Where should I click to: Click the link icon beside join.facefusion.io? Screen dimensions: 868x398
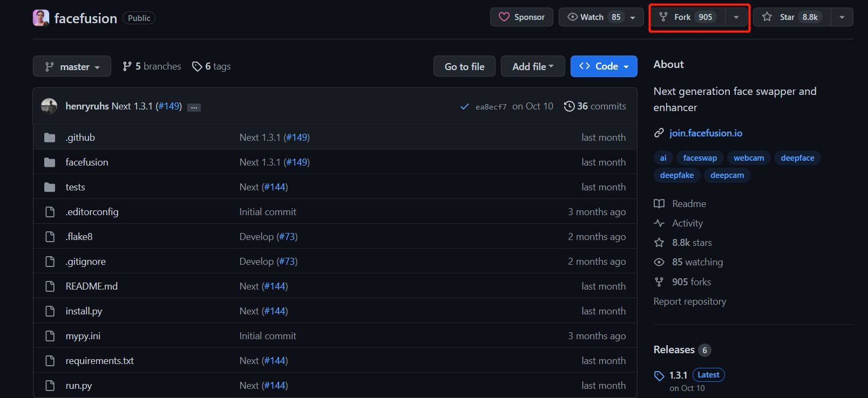point(659,133)
